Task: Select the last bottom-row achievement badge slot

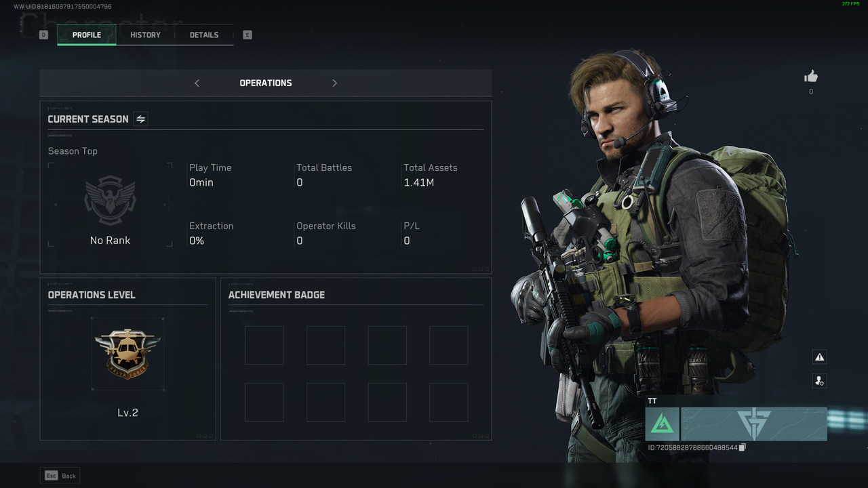Action: pyautogui.click(x=449, y=403)
